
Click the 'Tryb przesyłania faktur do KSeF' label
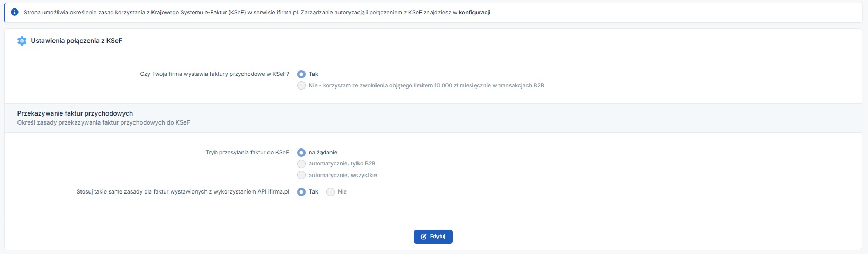tap(247, 153)
